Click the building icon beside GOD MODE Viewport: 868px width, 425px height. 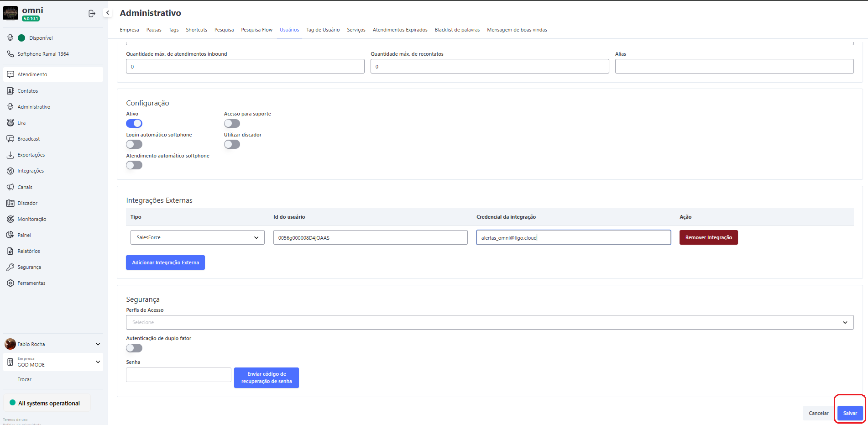(x=10, y=362)
